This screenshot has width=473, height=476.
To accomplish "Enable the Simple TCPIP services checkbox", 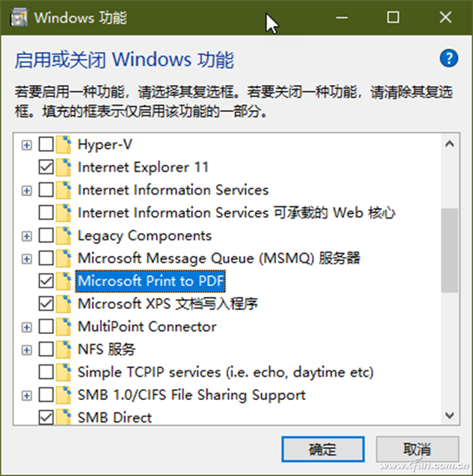I will point(46,372).
